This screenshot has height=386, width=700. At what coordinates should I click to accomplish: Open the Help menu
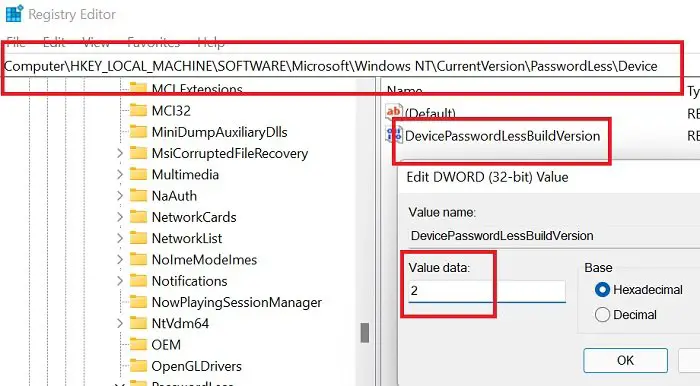click(211, 43)
